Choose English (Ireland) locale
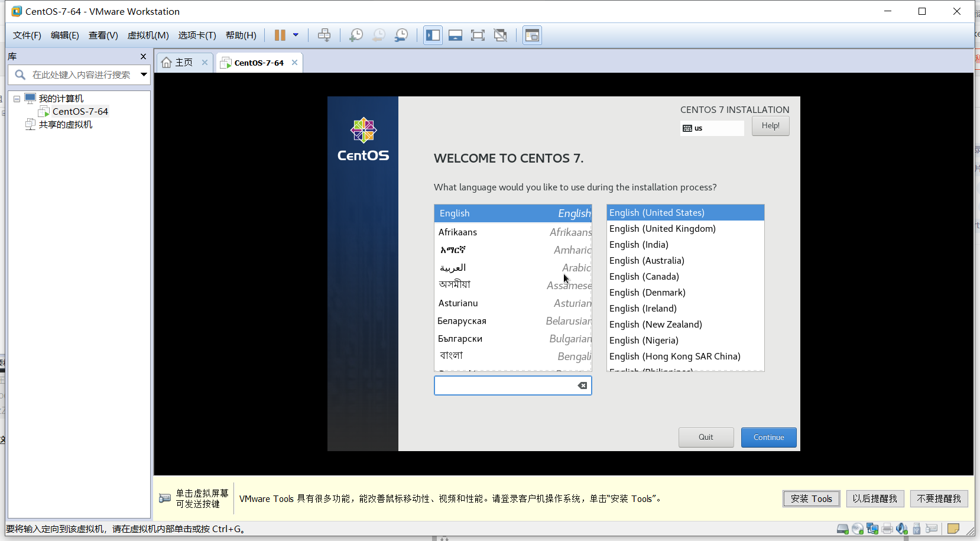The height and width of the screenshot is (541, 980). [x=686, y=309]
